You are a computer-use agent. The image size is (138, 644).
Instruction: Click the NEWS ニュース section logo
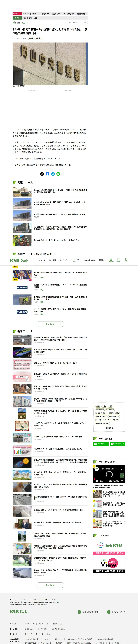tap(20, 23)
